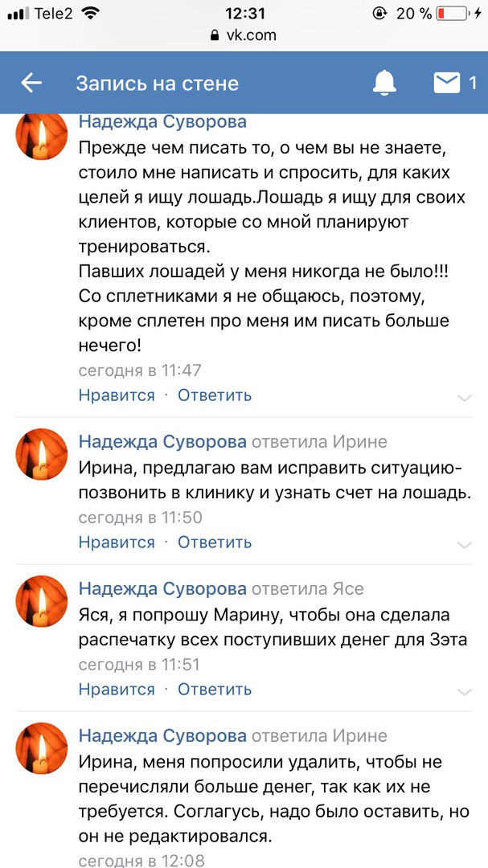Open Надежда Суворова profile from first comment
Screen dimensions: 488x868
(162, 122)
